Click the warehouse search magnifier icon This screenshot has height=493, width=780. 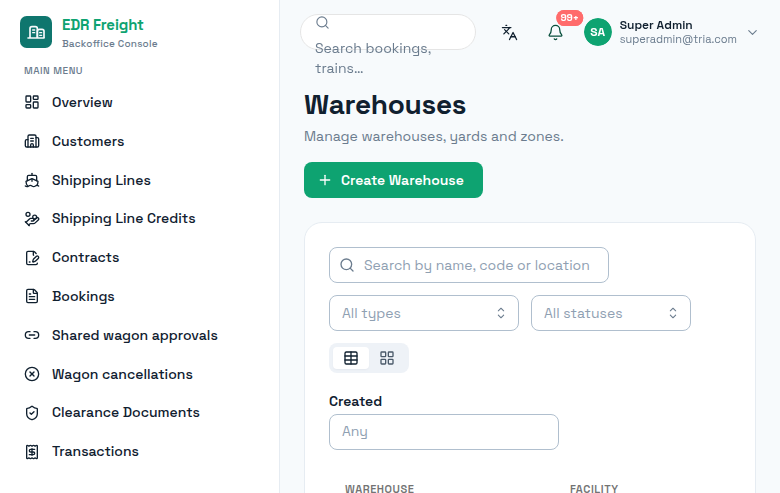coord(347,265)
